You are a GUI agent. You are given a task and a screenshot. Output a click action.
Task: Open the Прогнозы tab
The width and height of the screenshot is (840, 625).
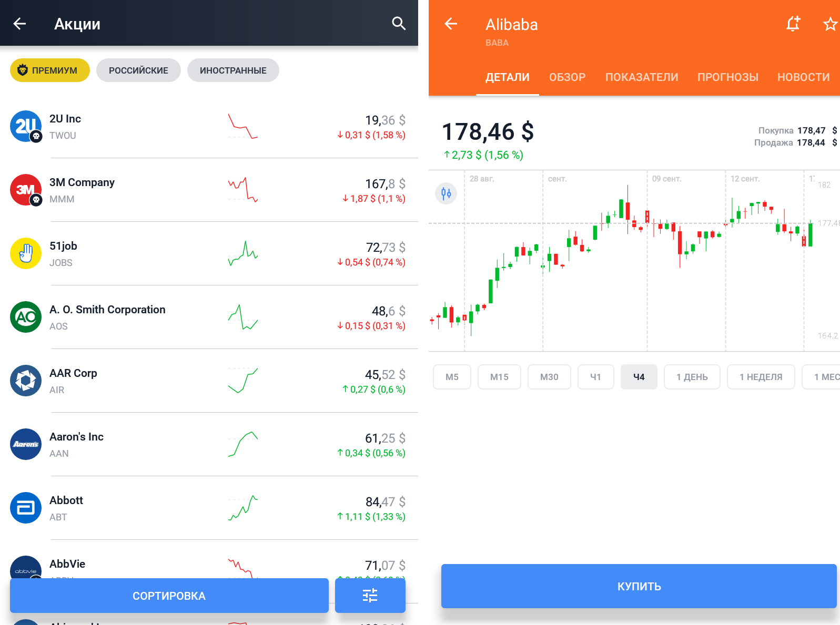pos(727,77)
